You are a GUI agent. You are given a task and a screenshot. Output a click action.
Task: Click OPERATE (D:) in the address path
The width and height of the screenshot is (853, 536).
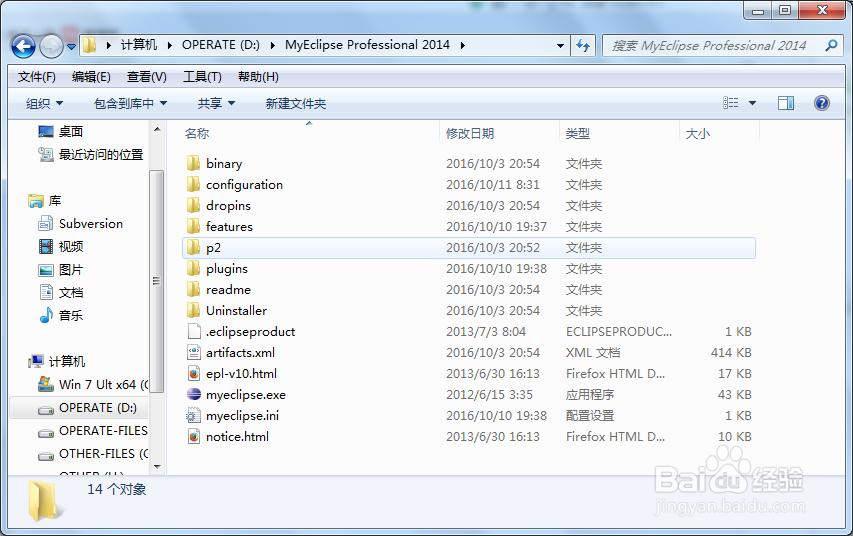point(220,45)
